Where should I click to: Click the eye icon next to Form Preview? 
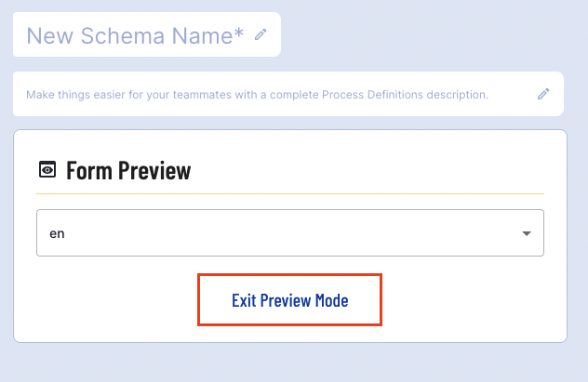tap(47, 170)
